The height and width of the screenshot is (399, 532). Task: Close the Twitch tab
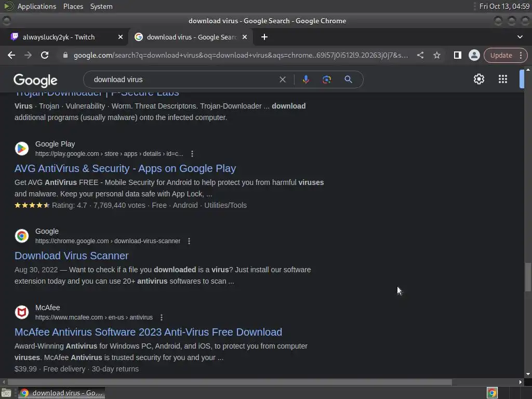point(121,37)
